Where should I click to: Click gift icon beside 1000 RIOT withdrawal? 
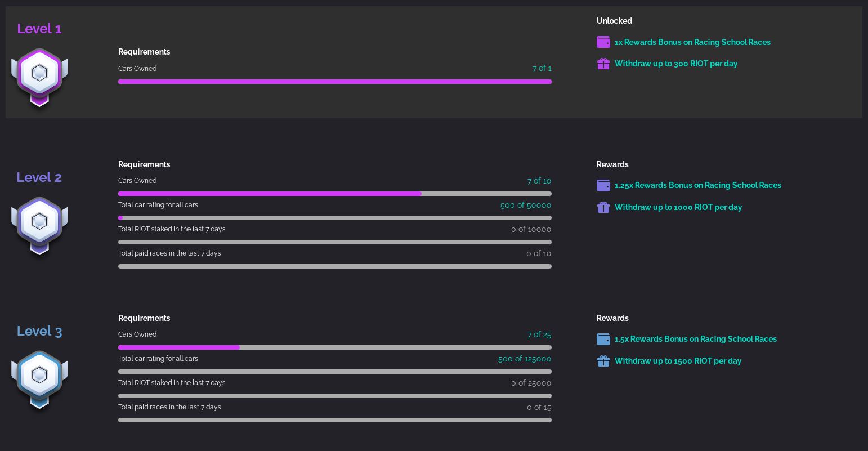click(x=603, y=207)
